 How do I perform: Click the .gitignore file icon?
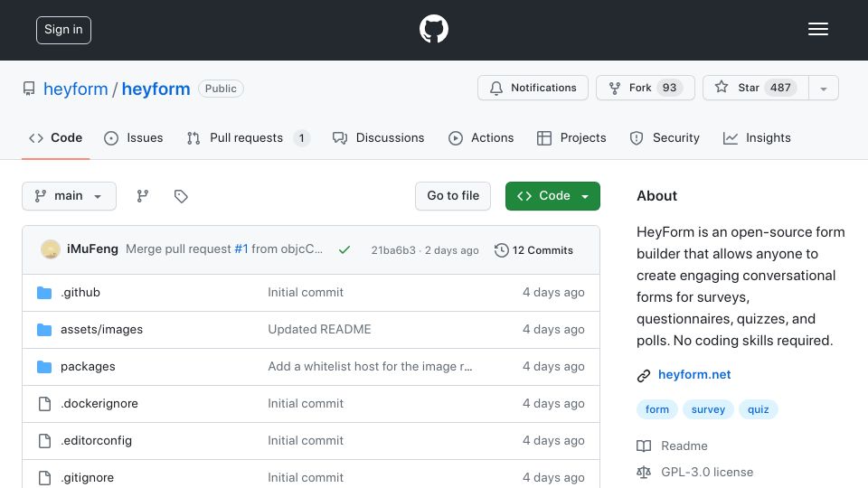[x=45, y=478]
